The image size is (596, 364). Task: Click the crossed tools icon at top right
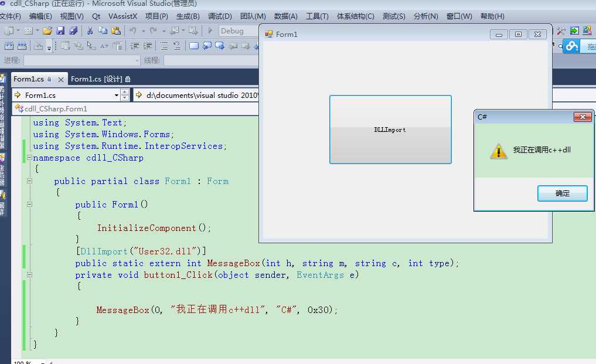coord(561,31)
